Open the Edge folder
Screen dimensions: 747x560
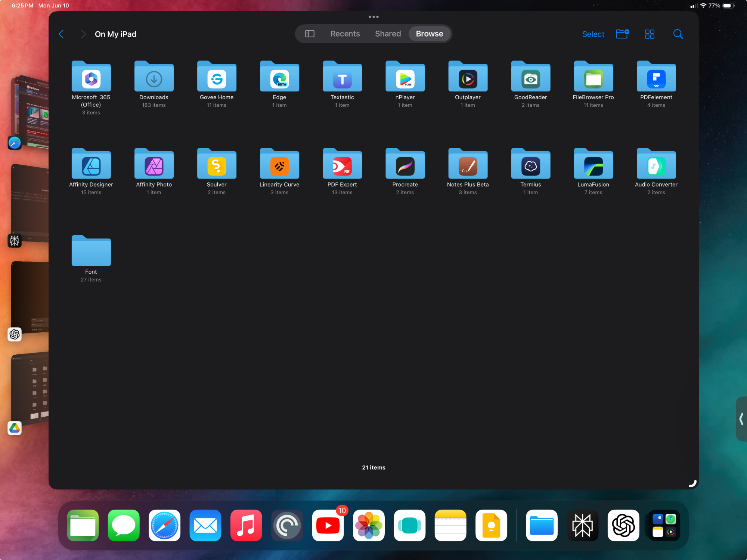click(279, 77)
